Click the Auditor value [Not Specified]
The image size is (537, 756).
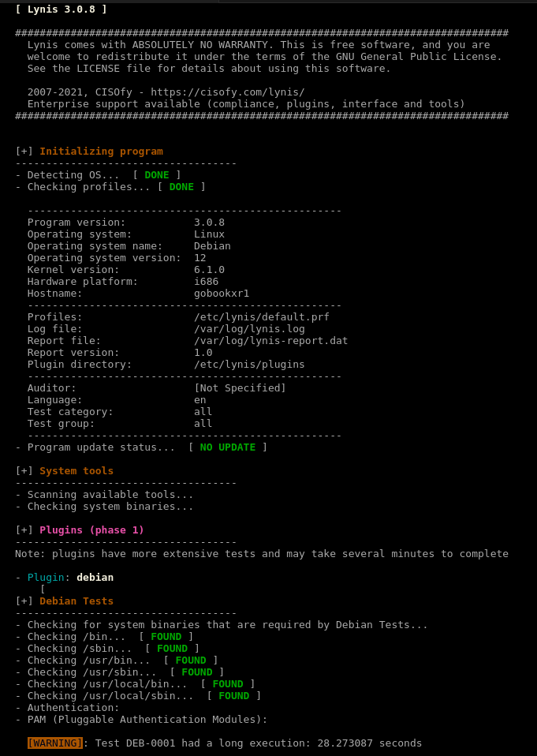tap(240, 388)
